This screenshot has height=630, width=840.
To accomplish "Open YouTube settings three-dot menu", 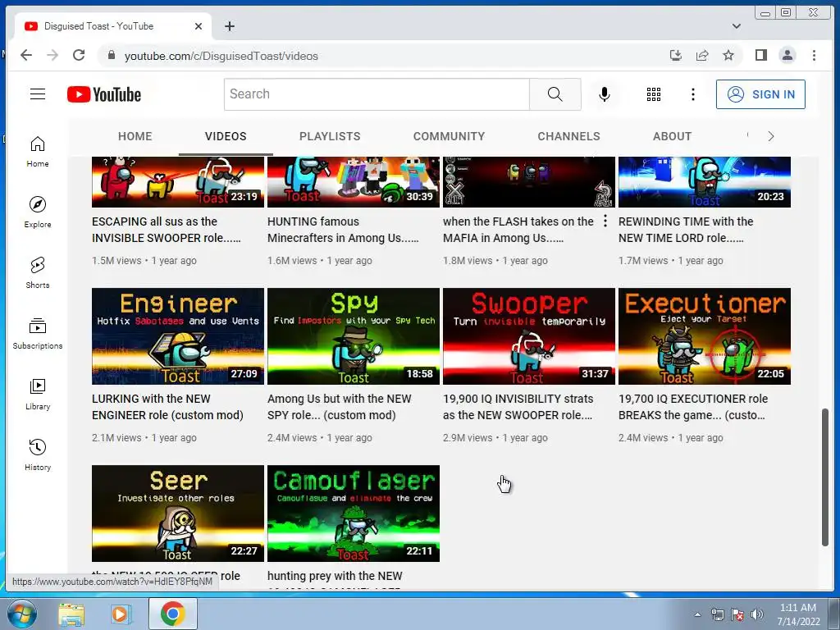I will [x=692, y=94].
